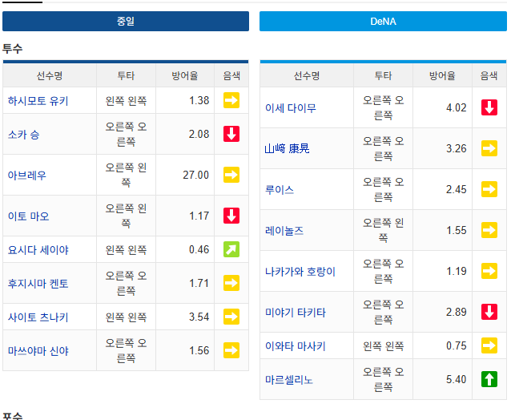Click the 음색 header in DeNA table
Image resolution: width=511 pixels, height=420 pixels.
click(489, 75)
